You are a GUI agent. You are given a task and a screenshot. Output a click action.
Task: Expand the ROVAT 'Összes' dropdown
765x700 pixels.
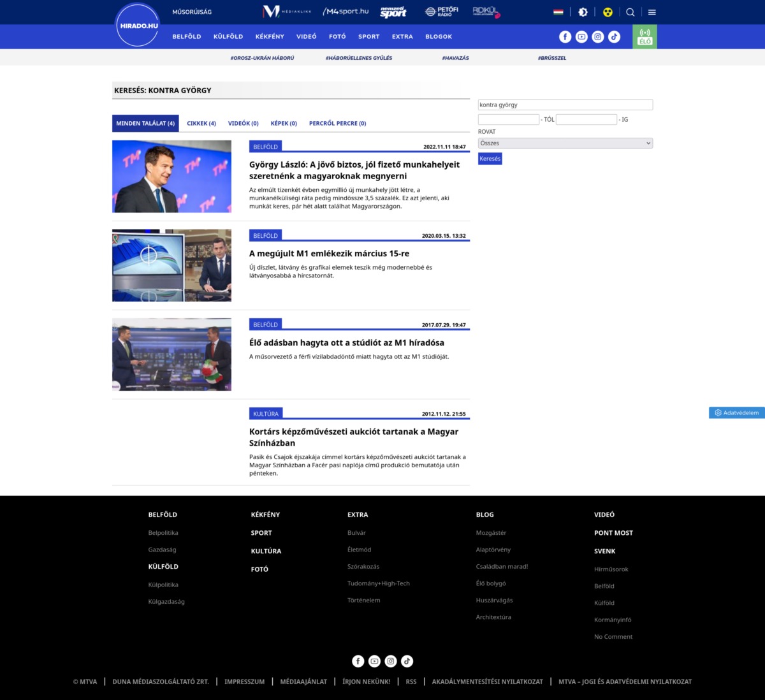click(x=565, y=143)
